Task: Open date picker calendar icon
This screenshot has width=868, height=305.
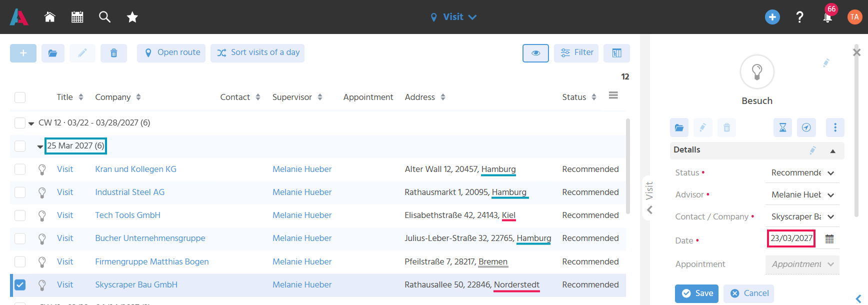Action: 829,239
